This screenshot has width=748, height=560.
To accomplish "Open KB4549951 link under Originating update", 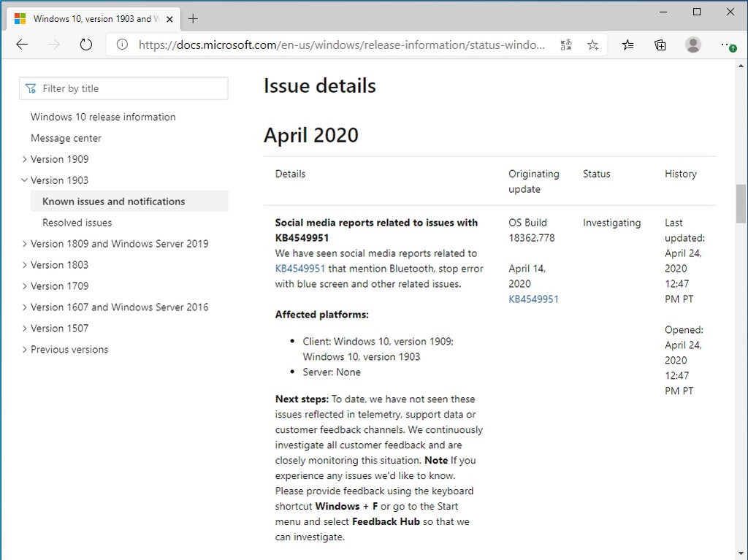I will pyautogui.click(x=533, y=299).
